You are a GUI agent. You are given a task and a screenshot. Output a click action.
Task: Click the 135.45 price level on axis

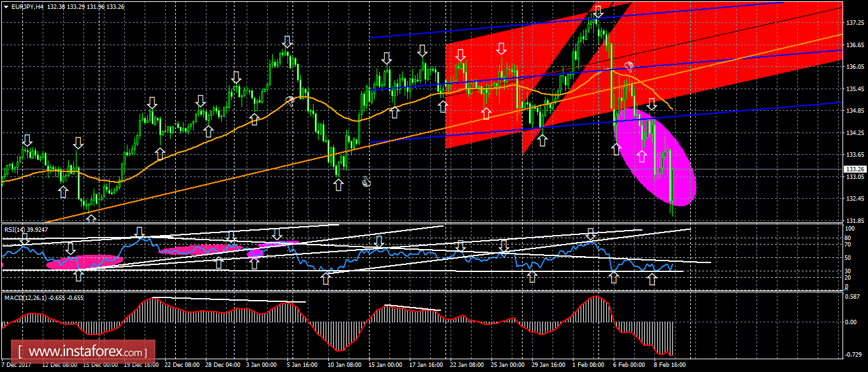[855, 89]
